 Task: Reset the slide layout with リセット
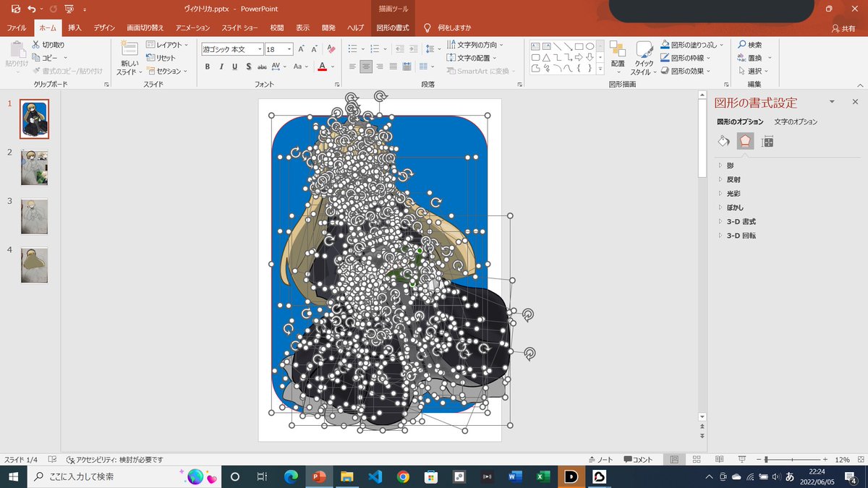click(x=161, y=58)
